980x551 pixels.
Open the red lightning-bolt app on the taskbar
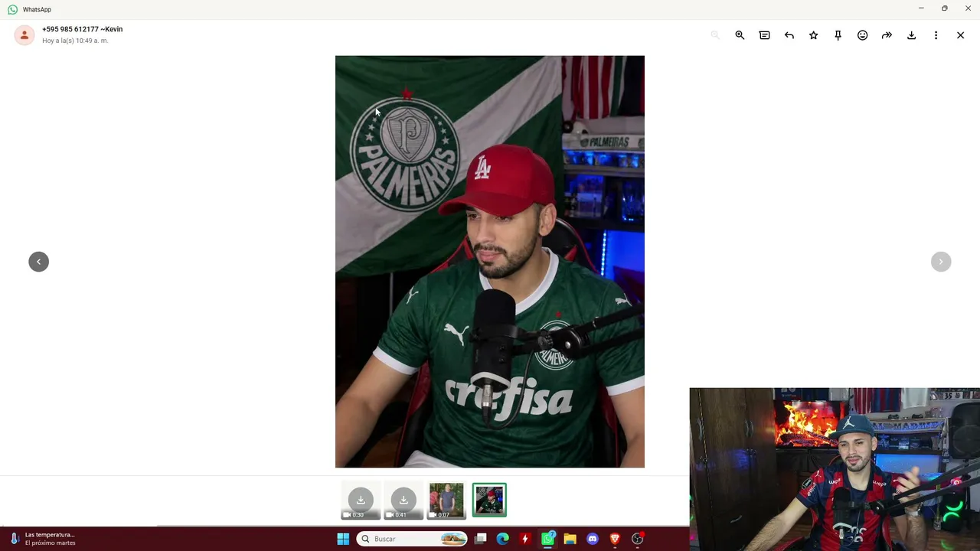(524, 539)
